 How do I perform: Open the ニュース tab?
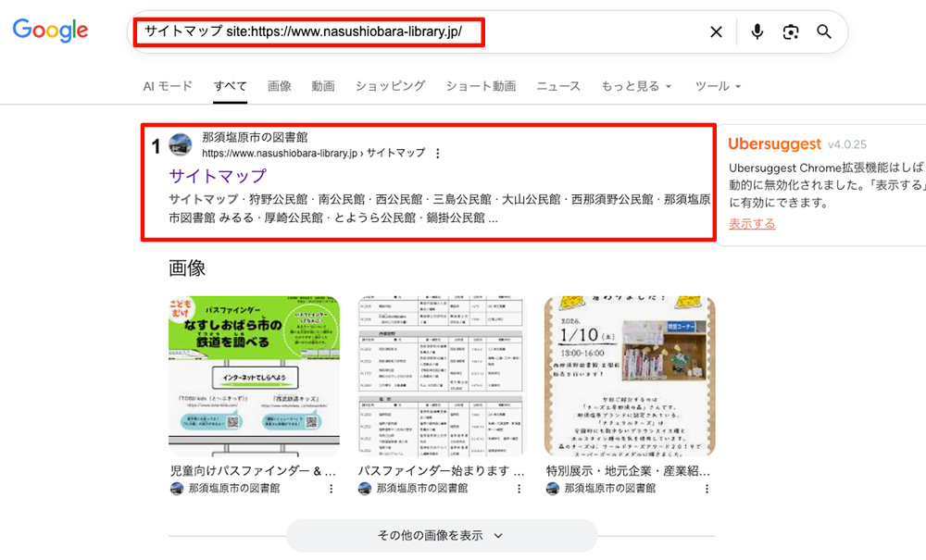[x=557, y=85]
